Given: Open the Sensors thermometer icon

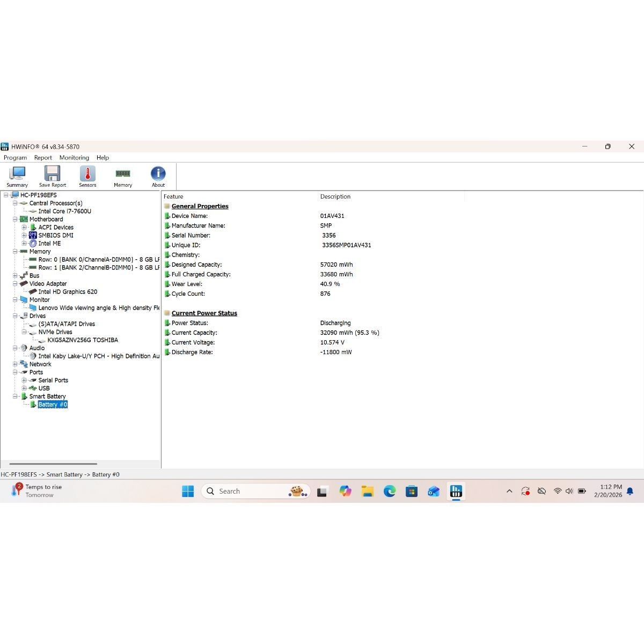Looking at the screenshot, I should [x=87, y=177].
